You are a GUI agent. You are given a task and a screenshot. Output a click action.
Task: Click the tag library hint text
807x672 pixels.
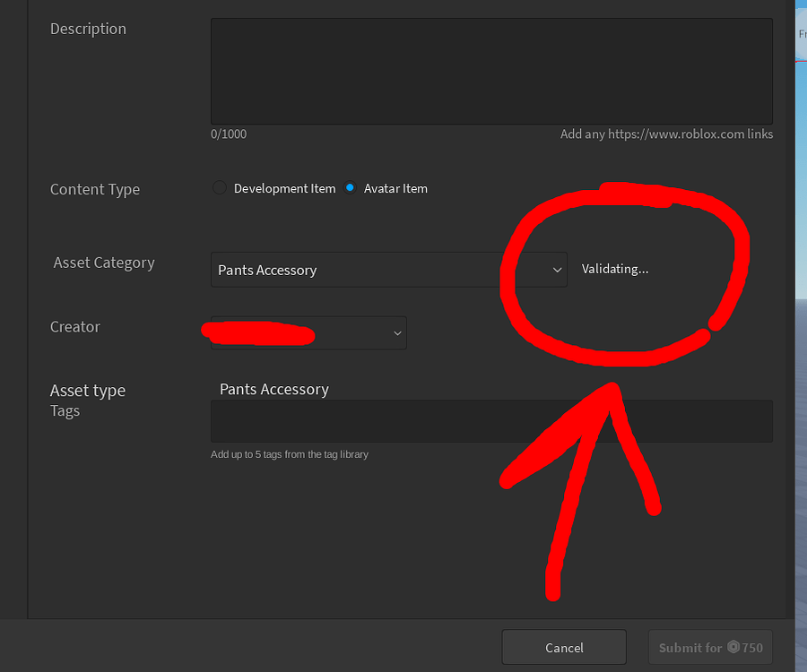click(290, 454)
